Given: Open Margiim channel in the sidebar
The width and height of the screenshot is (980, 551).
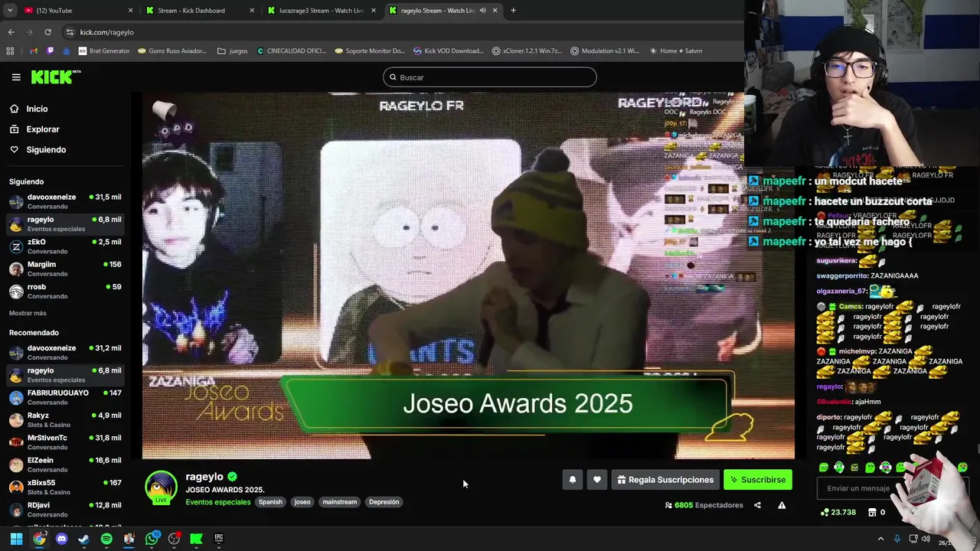Looking at the screenshot, I should click(x=65, y=269).
